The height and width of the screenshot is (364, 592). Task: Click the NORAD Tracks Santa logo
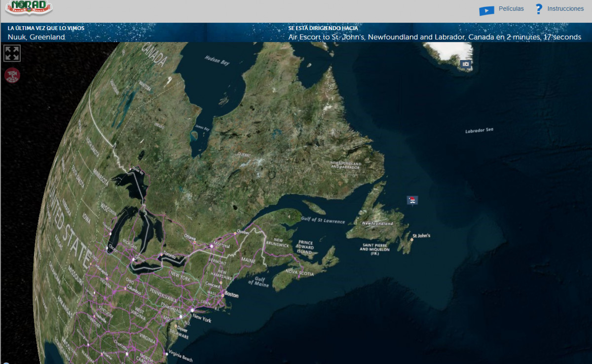pyautogui.click(x=29, y=8)
